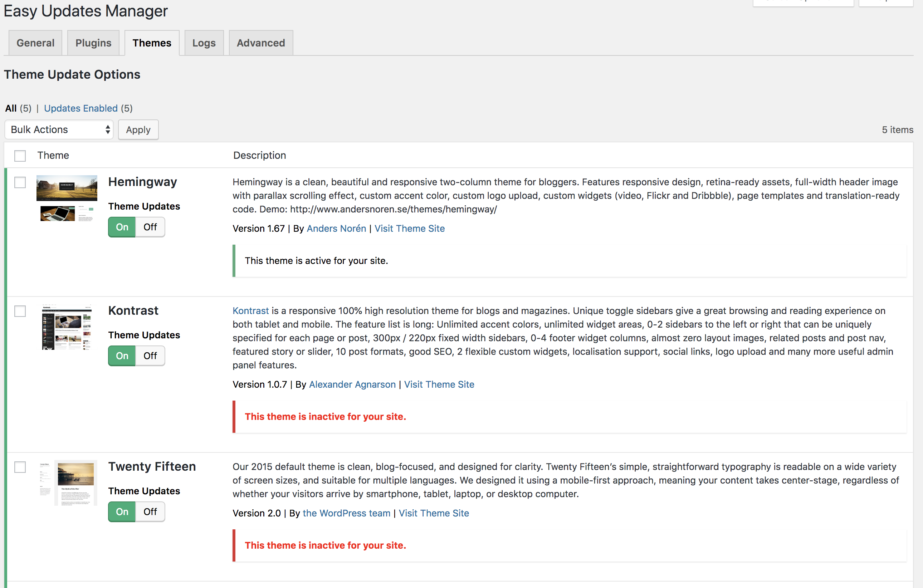Check the Twenty Fifteen theme checkbox
923x588 pixels.
(20, 467)
